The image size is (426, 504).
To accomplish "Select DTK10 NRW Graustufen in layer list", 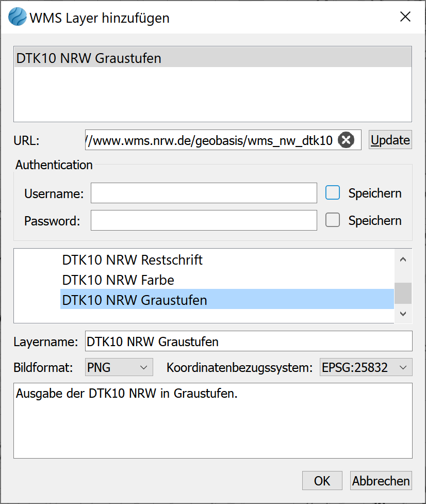I will [135, 300].
